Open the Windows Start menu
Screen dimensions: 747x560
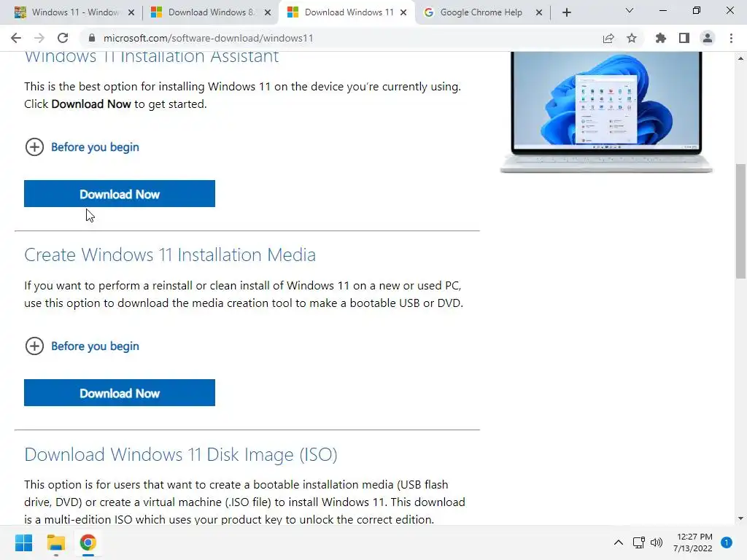24,542
